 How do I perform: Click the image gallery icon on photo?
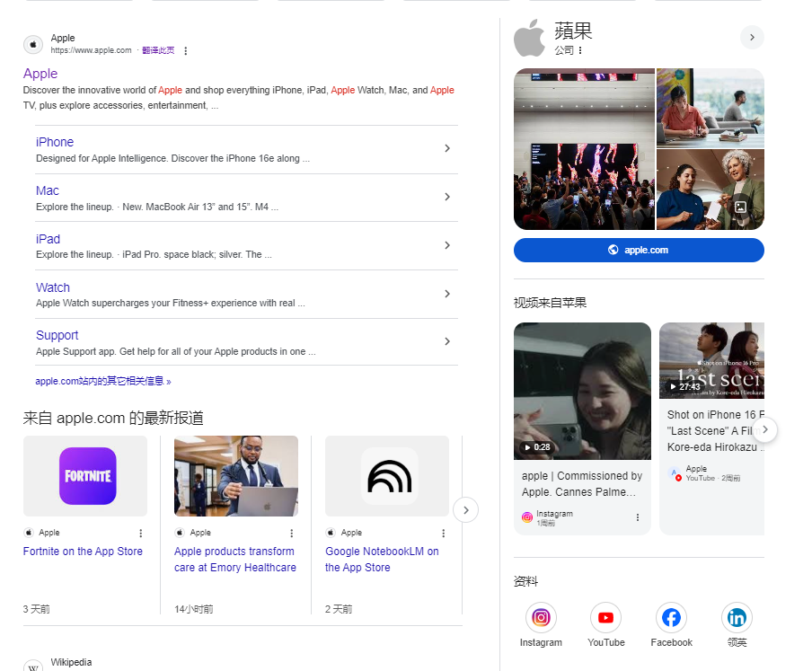point(741,207)
